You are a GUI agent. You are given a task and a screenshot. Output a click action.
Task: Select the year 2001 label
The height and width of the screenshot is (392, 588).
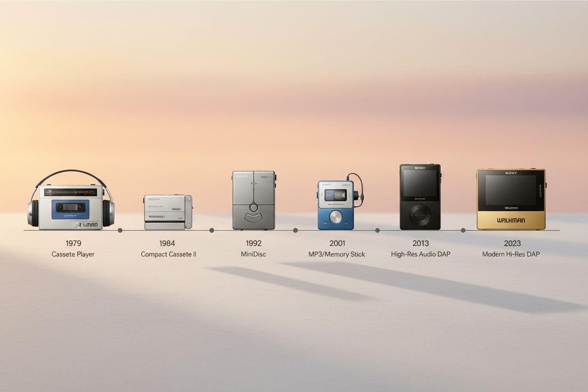coord(337,243)
